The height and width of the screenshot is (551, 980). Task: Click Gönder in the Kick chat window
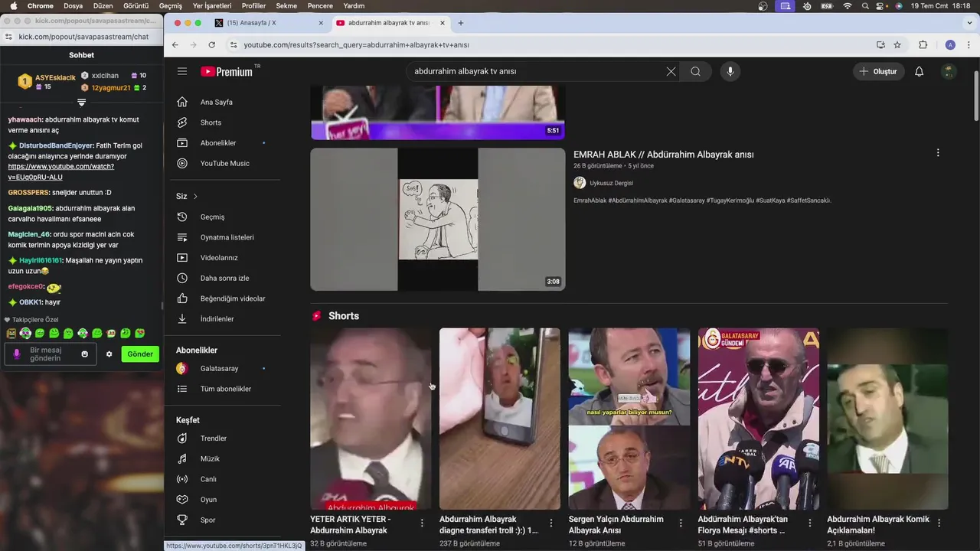pos(140,354)
